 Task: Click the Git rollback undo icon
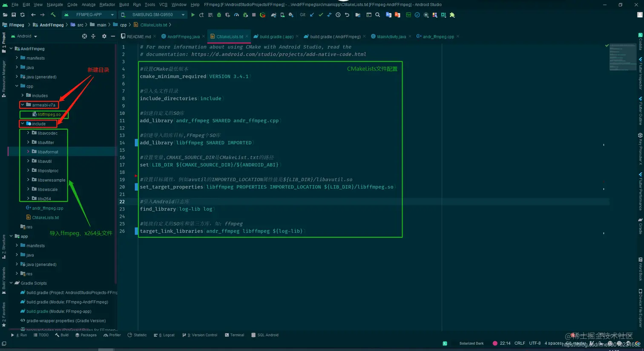tap(347, 15)
